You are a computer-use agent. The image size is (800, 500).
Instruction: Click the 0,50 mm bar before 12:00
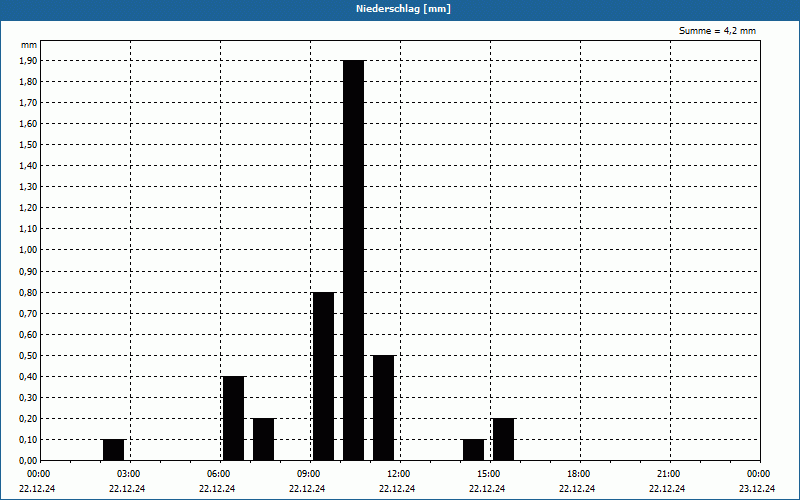tap(384, 408)
